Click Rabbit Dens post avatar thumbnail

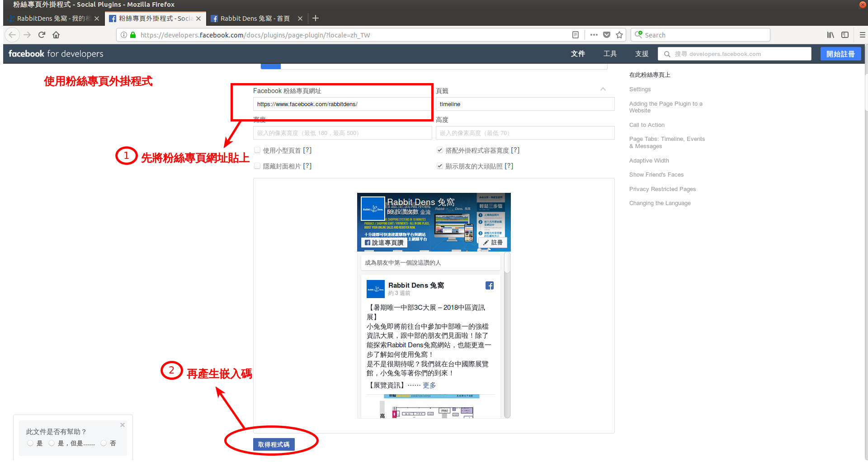pyautogui.click(x=375, y=289)
